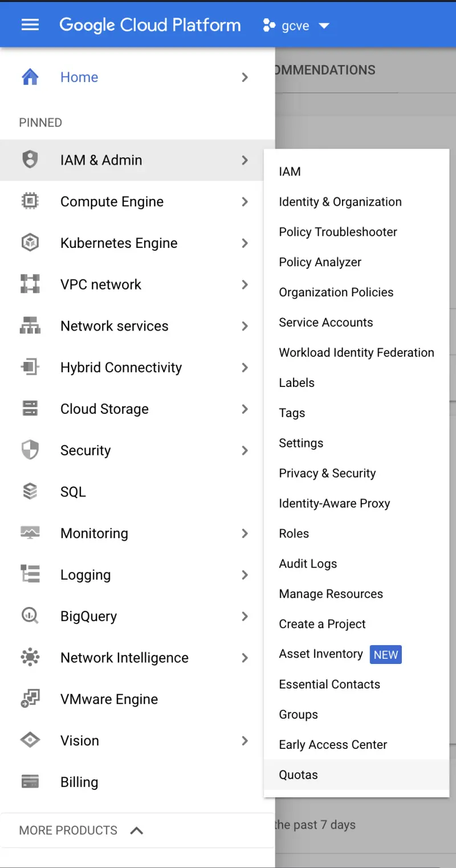The image size is (456, 868).
Task: Select Service Accounts from the submenu
Action: point(325,323)
